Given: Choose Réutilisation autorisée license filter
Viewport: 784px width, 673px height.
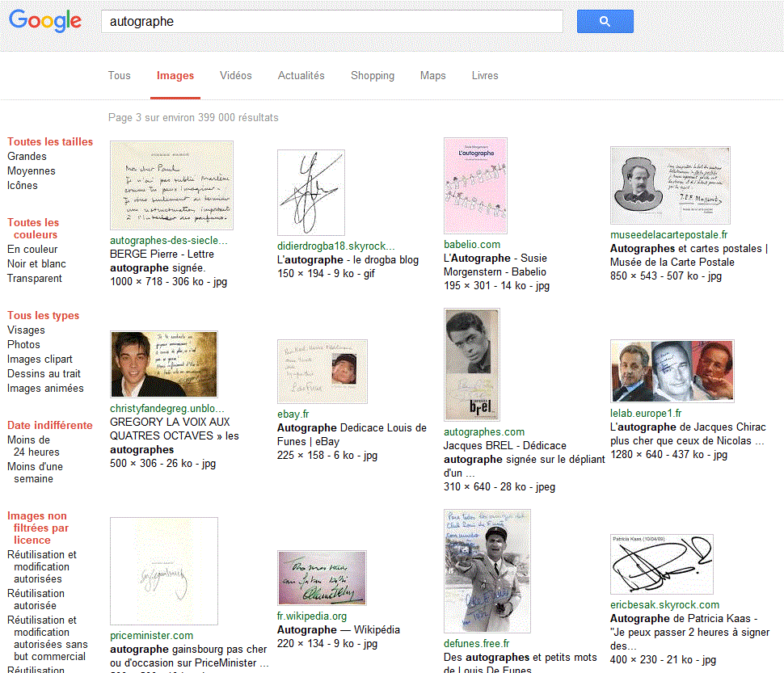Looking at the screenshot, I should pyautogui.click(x=36, y=599).
